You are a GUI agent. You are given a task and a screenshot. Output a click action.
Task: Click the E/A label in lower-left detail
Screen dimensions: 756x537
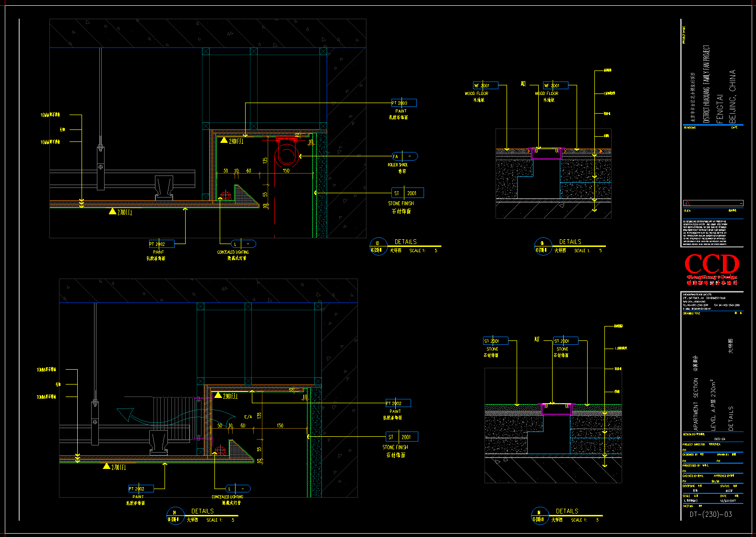tap(248, 417)
